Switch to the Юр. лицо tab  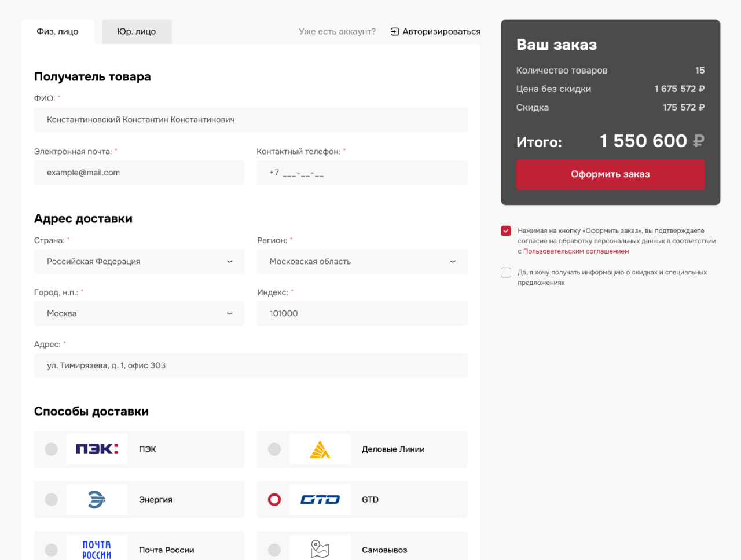pos(137,32)
